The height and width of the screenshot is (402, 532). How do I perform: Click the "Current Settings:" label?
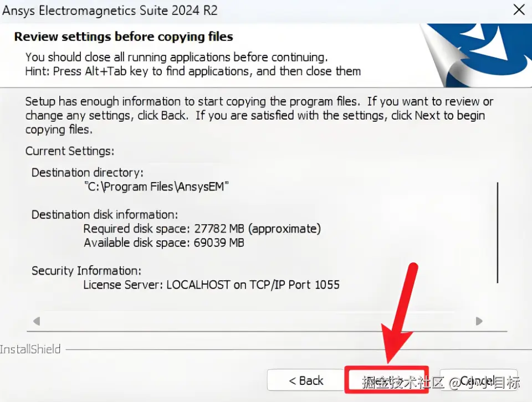[x=70, y=151]
